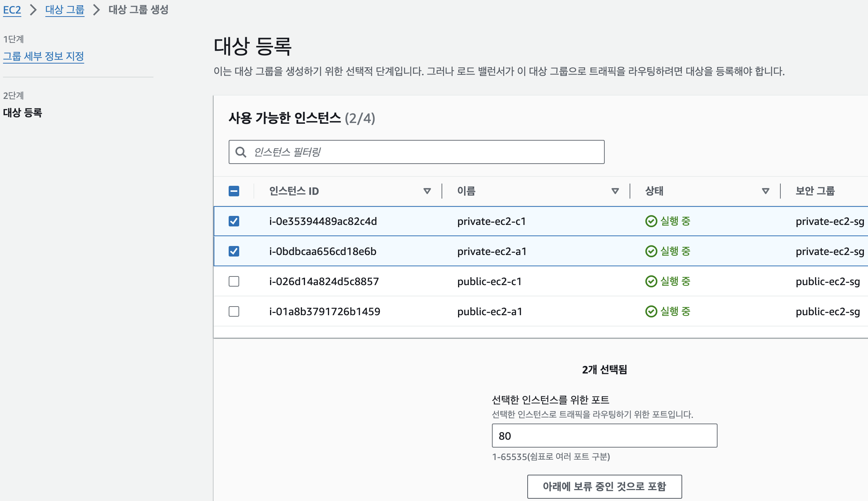Click sort arrow on 상태 column
The width and height of the screenshot is (868, 501).
click(x=765, y=191)
